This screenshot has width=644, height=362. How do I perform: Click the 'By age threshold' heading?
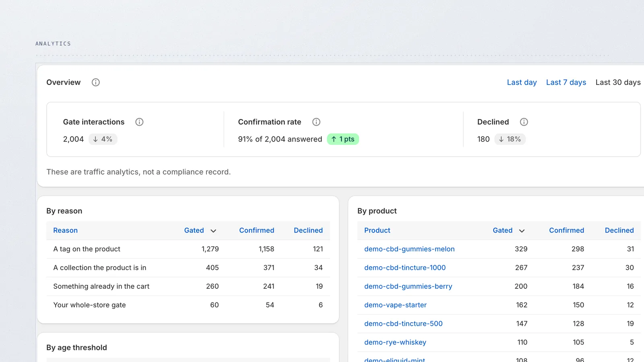point(76,348)
